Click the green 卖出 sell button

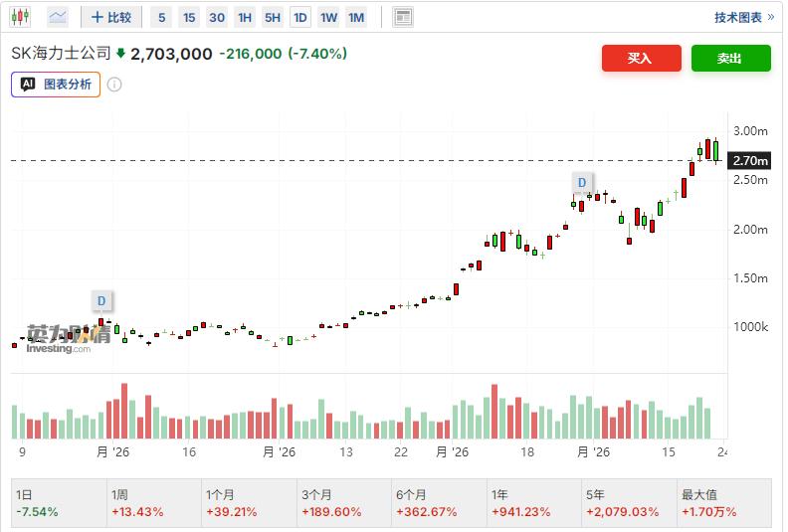tap(730, 59)
